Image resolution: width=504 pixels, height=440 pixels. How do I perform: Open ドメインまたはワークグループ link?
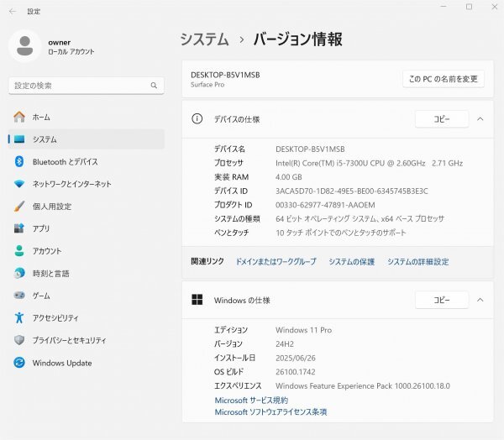coord(276,262)
